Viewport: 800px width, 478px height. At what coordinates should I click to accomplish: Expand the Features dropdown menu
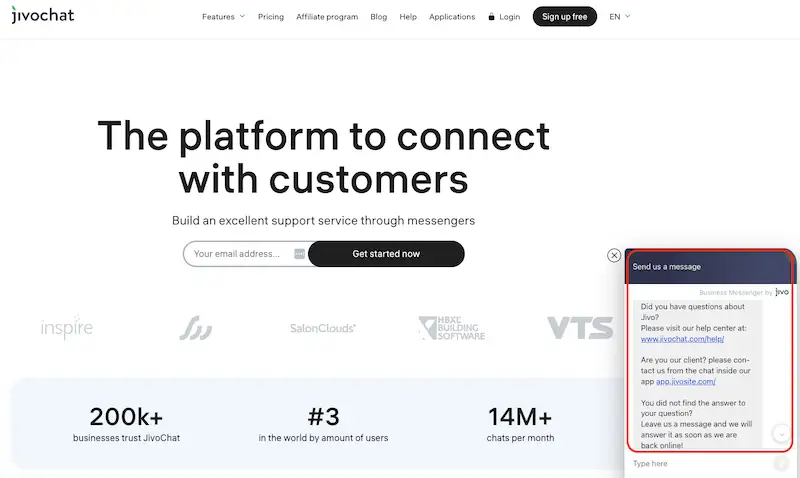click(x=223, y=17)
